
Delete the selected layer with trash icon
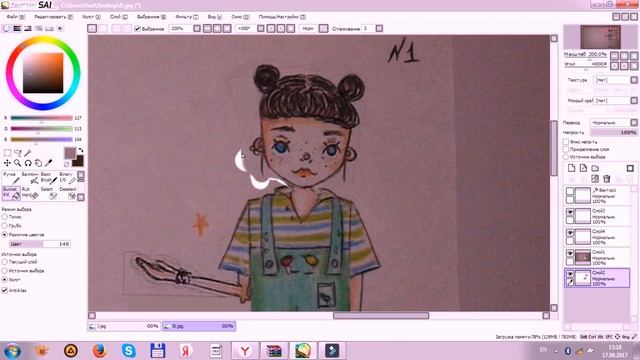[607, 179]
